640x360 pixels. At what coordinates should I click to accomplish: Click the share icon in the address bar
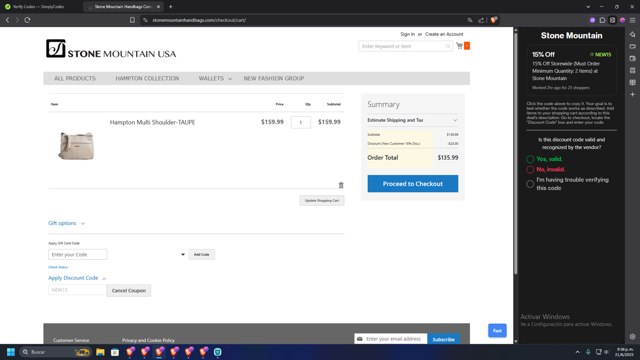click(x=481, y=20)
